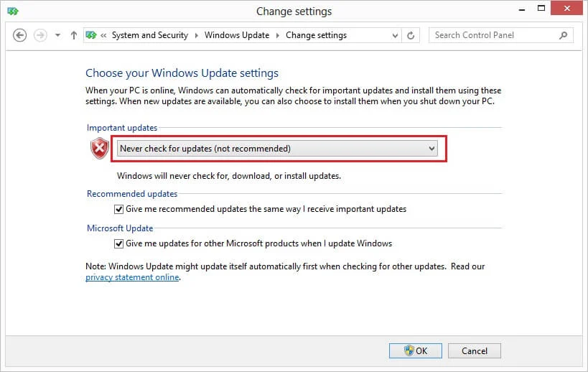Screen dimensions: 588x372
Task: Open the privacy statement online link
Action: coord(132,277)
